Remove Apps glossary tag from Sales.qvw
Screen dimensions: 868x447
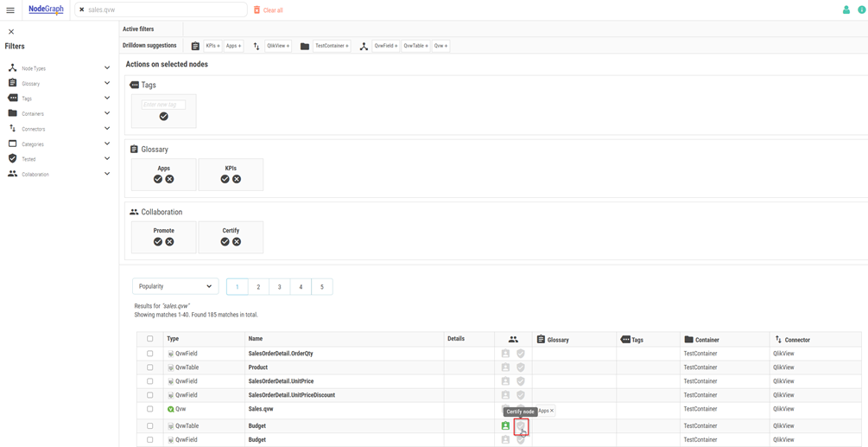[552, 411]
